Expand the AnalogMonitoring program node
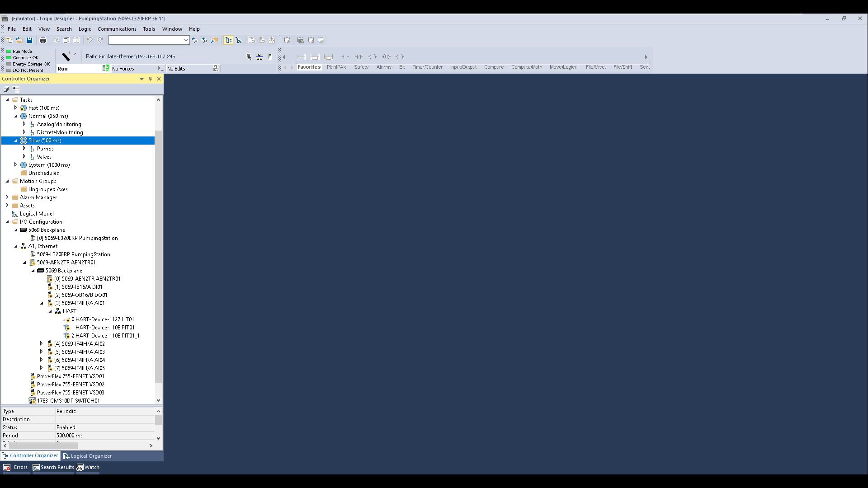The width and height of the screenshot is (868, 488). [x=24, y=124]
